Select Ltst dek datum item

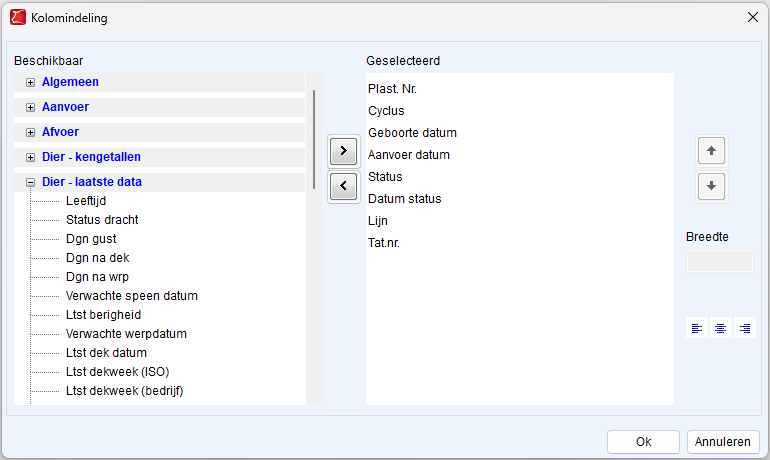[106, 353]
